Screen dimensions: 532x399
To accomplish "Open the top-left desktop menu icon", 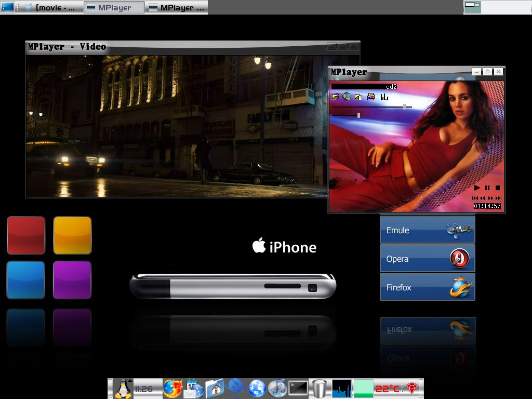I will 8,7.
